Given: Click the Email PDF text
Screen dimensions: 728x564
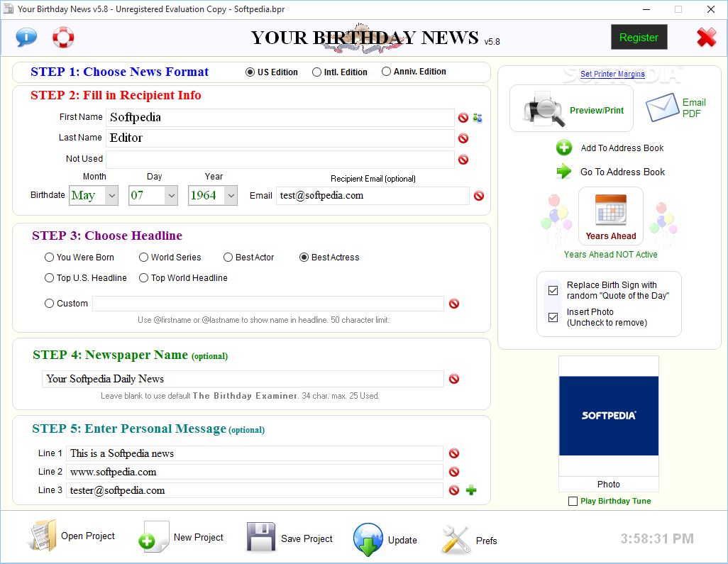Looking at the screenshot, I should (694, 108).
